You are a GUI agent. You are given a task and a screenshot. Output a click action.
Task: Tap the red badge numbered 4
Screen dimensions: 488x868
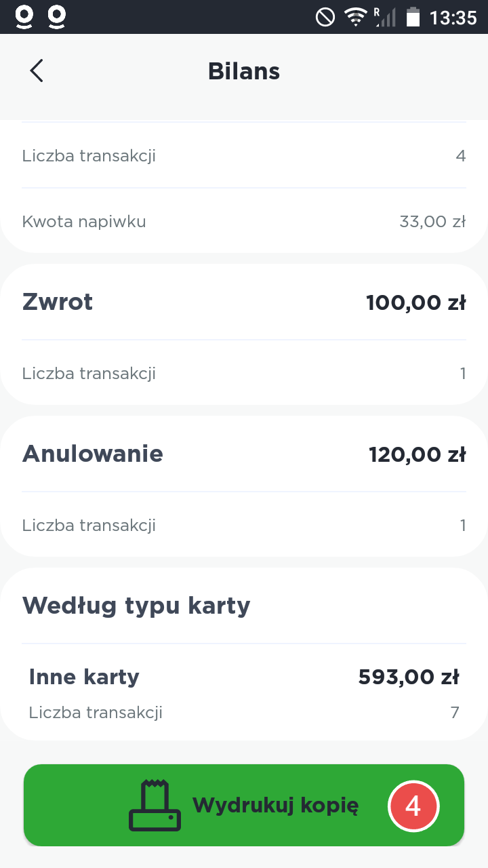pos(413,806)
